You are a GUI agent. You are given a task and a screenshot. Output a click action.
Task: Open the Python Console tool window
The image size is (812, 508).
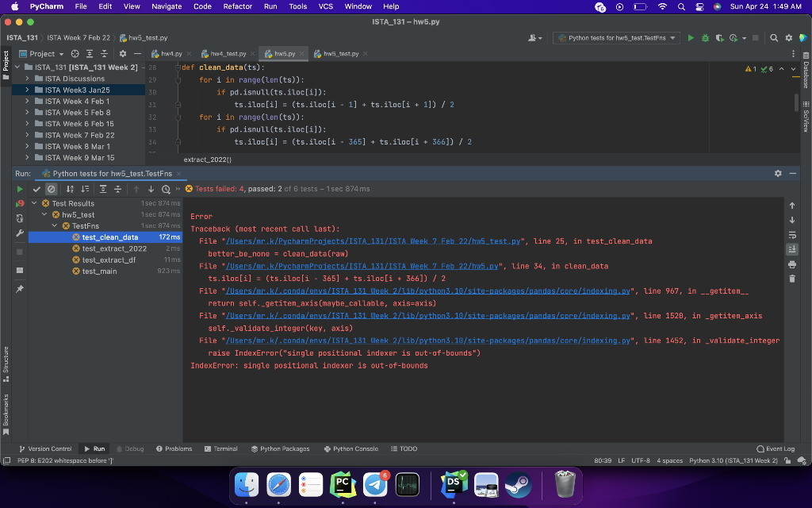pos(350,448)
